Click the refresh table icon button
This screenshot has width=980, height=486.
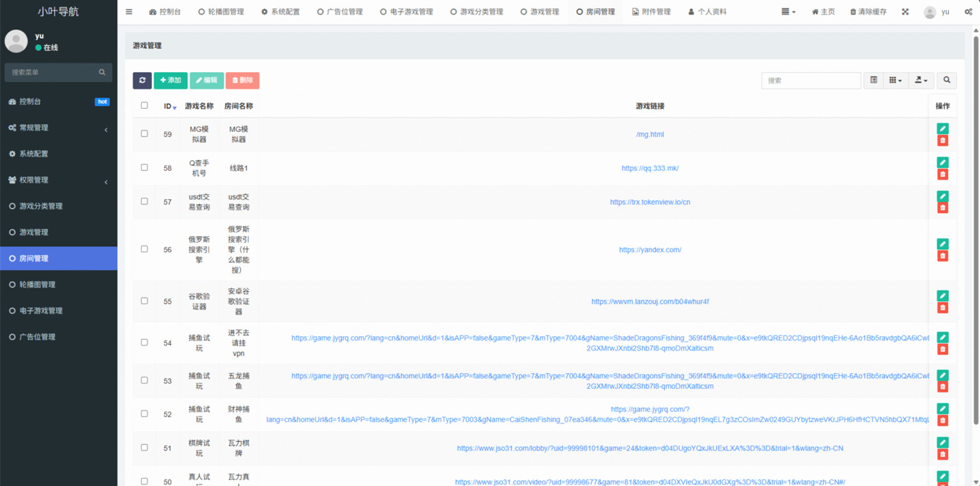[x=142, y=80]
